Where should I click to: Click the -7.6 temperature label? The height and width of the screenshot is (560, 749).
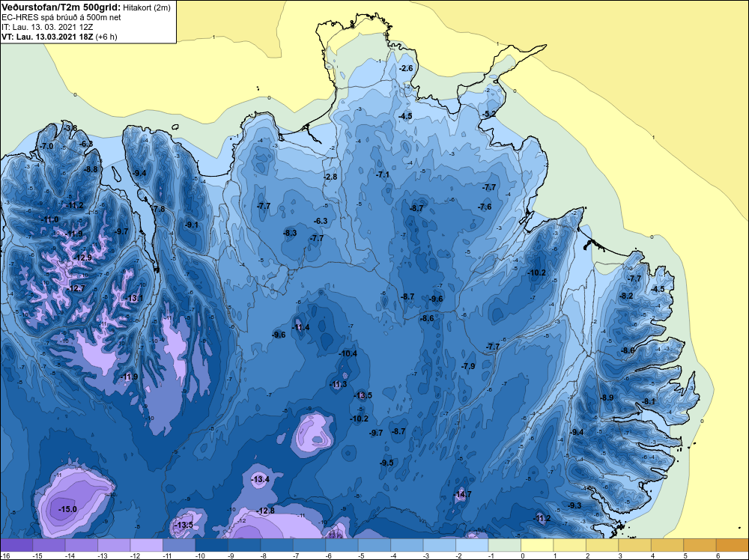(485, 207)
